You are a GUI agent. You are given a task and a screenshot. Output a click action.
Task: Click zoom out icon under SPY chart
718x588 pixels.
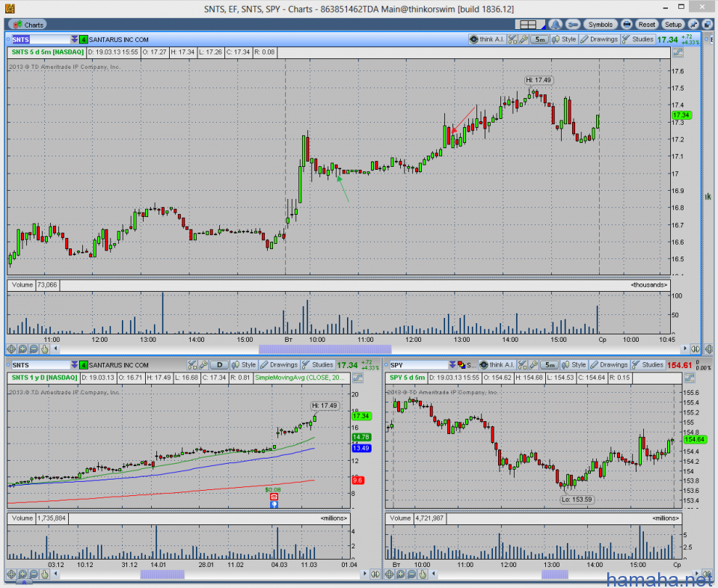pos(411,574)
